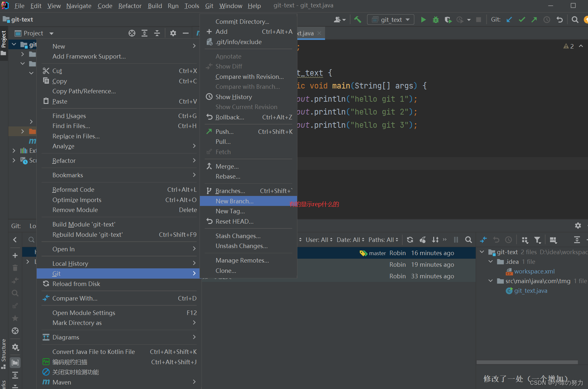
Task: Go back arrow in Git panel
Action: (15, 240)
